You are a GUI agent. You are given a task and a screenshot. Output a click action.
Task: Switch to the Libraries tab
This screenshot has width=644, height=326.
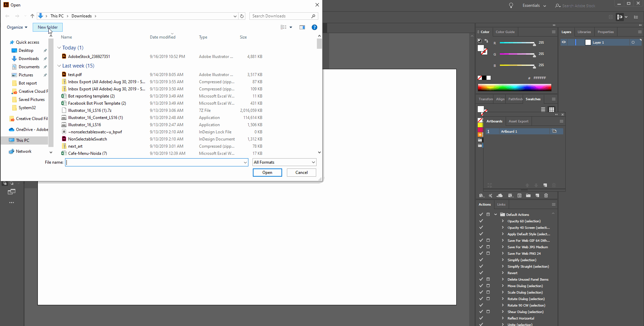(584, 32)
